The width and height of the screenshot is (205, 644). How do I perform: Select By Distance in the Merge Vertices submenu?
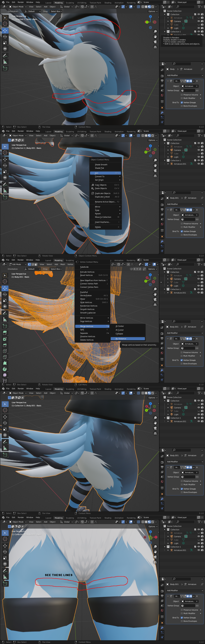128,339
